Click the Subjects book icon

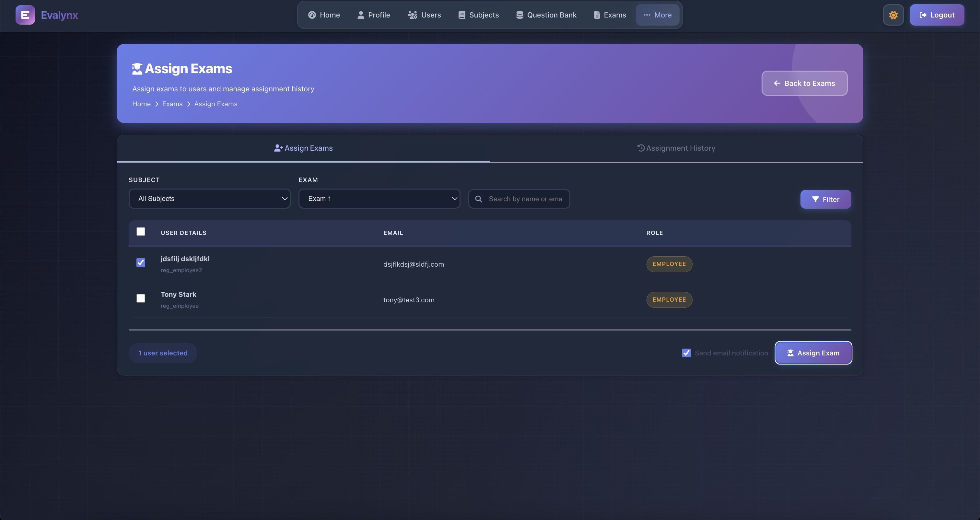pyautogui.click(x=461, y=15)
